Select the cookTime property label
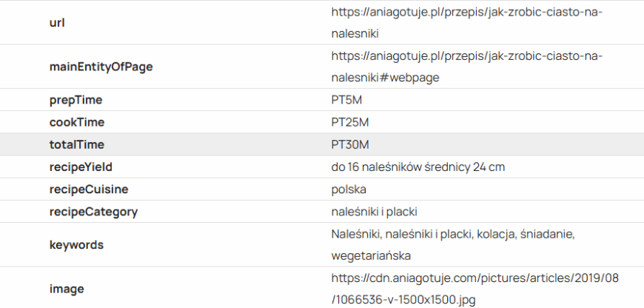This screenshot has width=644, height=308. (x=76, y=122)
